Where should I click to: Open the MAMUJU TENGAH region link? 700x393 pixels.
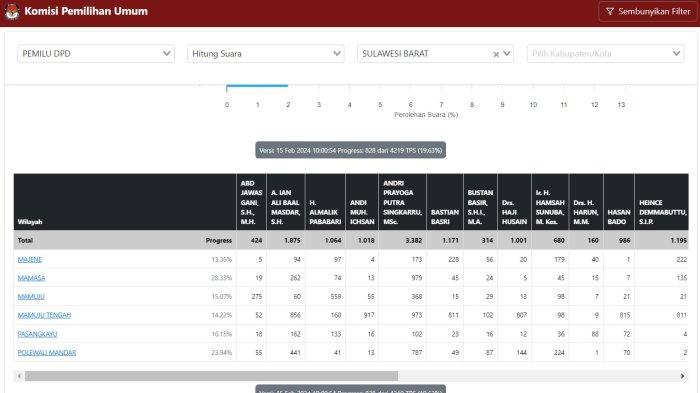click(44, 315)
